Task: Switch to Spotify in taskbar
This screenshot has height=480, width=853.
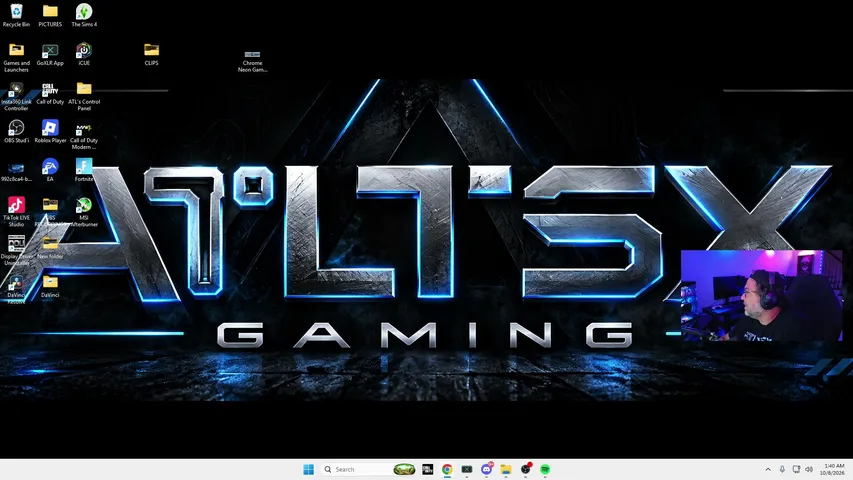Action: click(x=545, y=469)
